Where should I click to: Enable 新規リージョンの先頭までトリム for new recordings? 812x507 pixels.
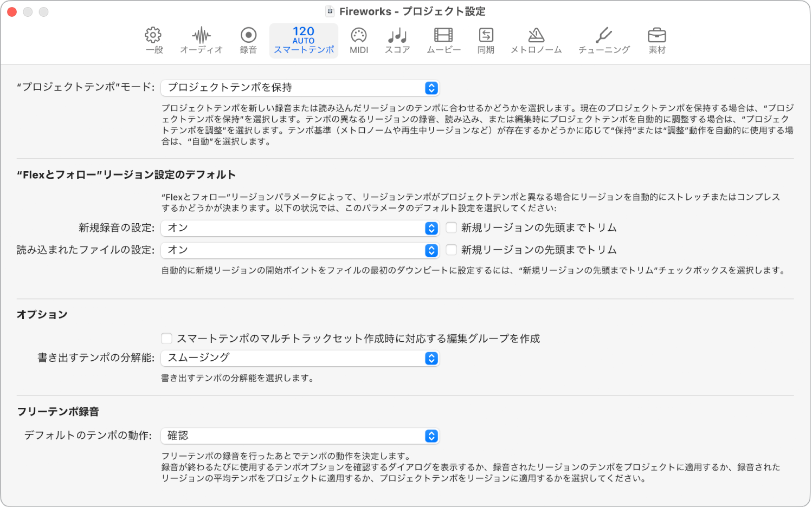[x=451, y=227]
